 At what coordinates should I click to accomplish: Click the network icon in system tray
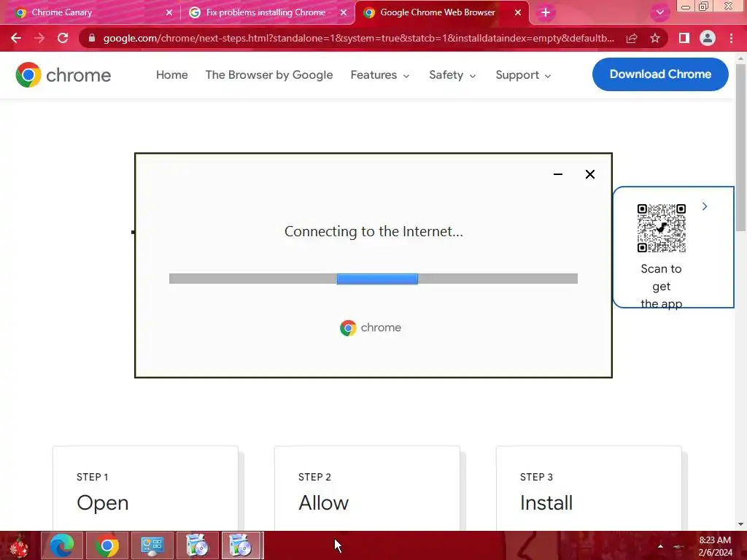[x=679, y=546]
